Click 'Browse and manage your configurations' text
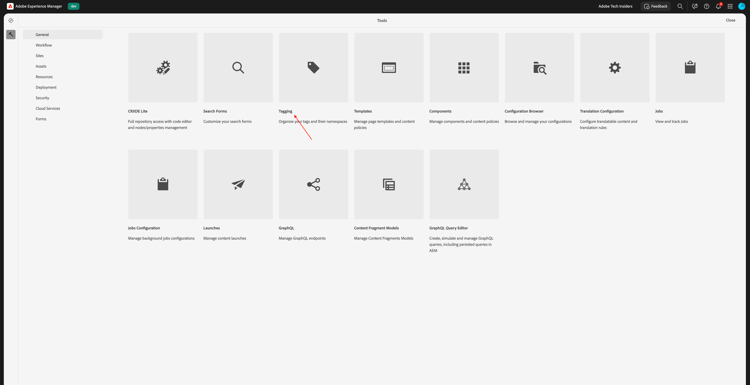The height and width of the screenshot is (385, 750). pos(538,121)
